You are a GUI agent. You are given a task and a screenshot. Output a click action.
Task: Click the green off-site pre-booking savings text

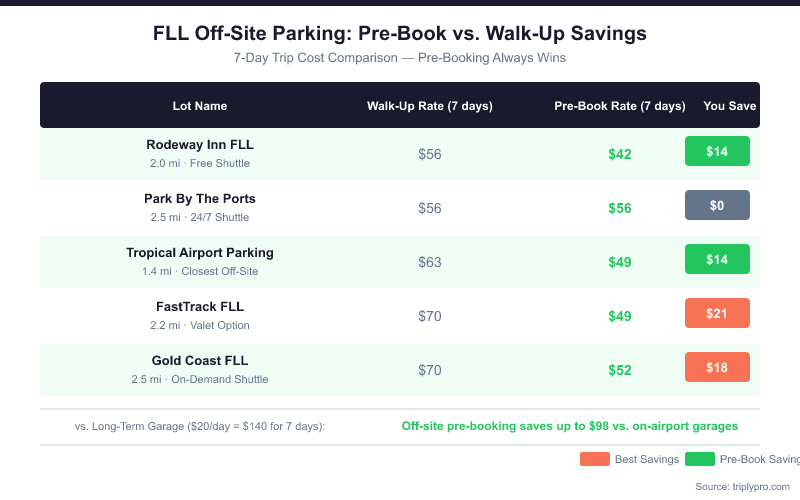point(569,426)
